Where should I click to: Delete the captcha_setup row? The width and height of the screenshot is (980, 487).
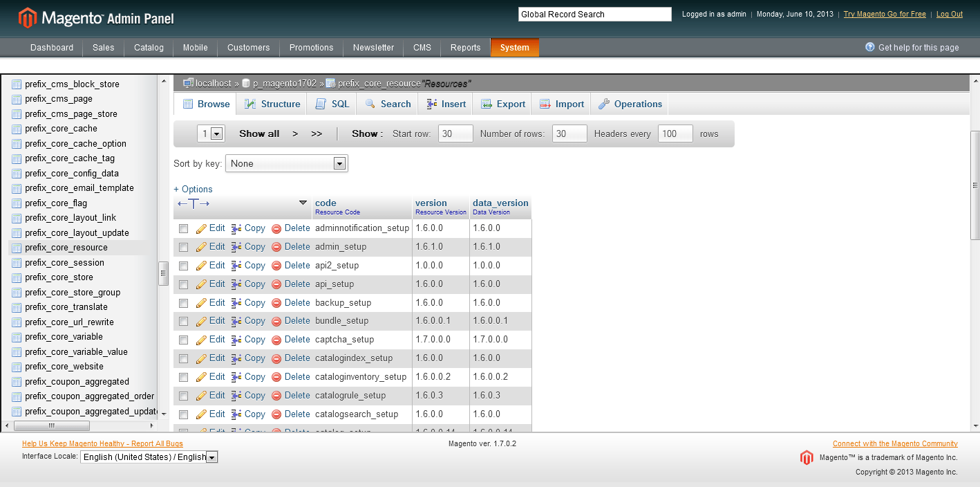click(297, 339)
